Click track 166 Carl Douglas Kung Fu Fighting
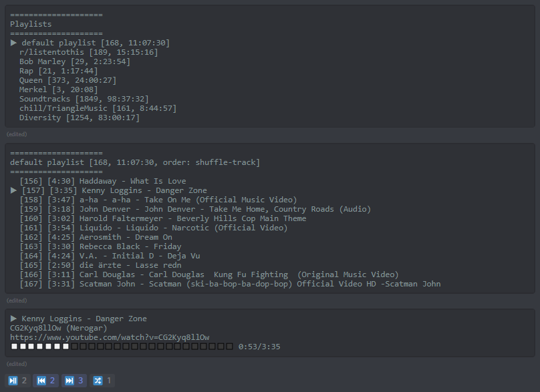 pyautogui.click(x=209, y=274)
